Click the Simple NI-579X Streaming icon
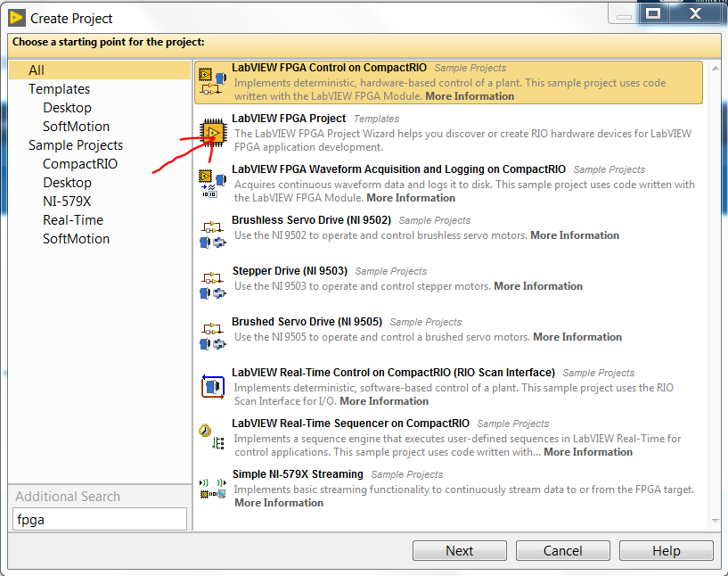Viewport: 728px width, 576px height. 213,488
